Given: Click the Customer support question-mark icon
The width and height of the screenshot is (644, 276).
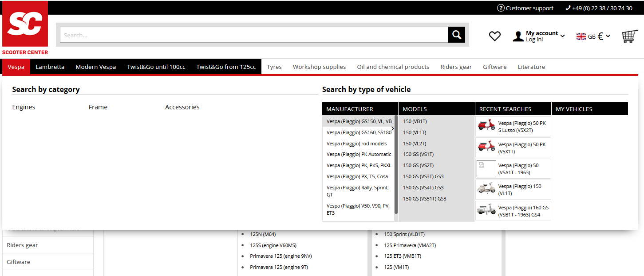Looking at the screenshot, I should point(501,8).
